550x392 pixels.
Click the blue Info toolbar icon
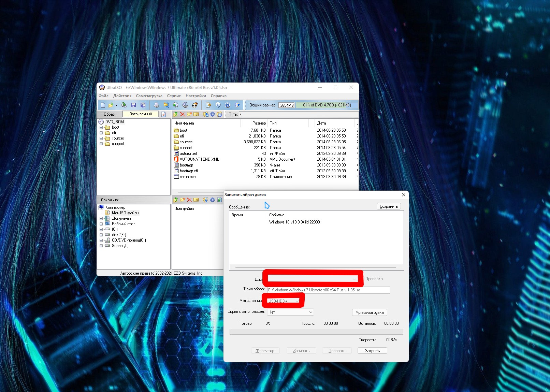pos(218,105)
